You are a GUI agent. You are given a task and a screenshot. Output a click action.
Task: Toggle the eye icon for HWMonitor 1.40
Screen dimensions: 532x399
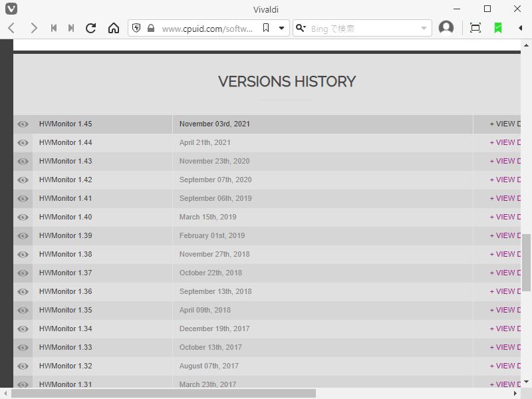(x=23, y=217)
